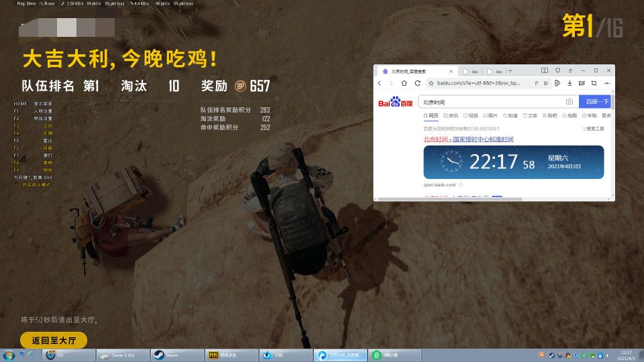Go back in the browser window
Viewport: 644px width, 362px height.
380,83
